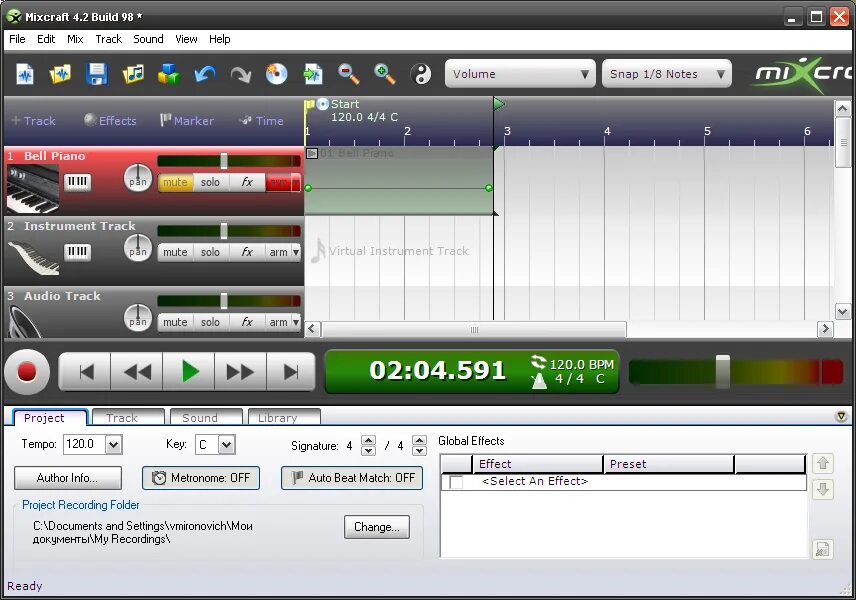Image resolution: width=856 pixels, height=600 pixels.
Task: Save the project using the floppy disk icon
Action: click(x=97, y=74)
